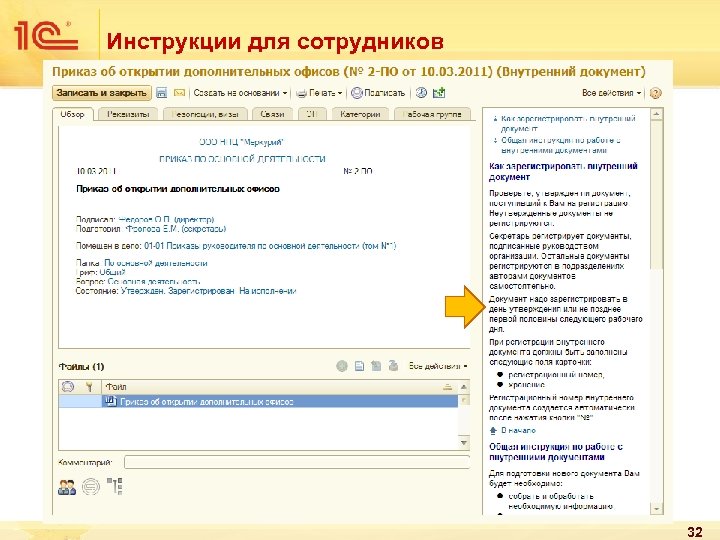Open preparer link Фролова Е.М. (секретарь)
The height and width of the screenshot is (540, 720).
[176, 229]
